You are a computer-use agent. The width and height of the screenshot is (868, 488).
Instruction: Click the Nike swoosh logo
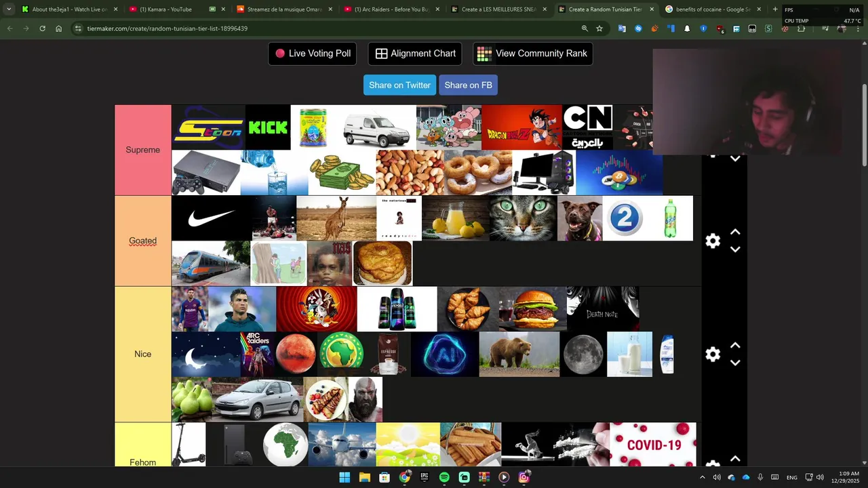pyautogui.click(x=212, y=218)
